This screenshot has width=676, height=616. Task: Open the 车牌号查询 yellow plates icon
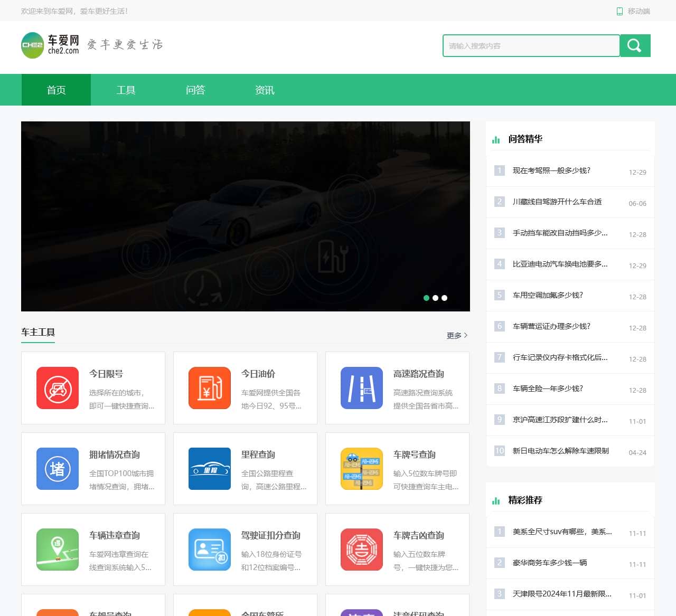point(362,469)
